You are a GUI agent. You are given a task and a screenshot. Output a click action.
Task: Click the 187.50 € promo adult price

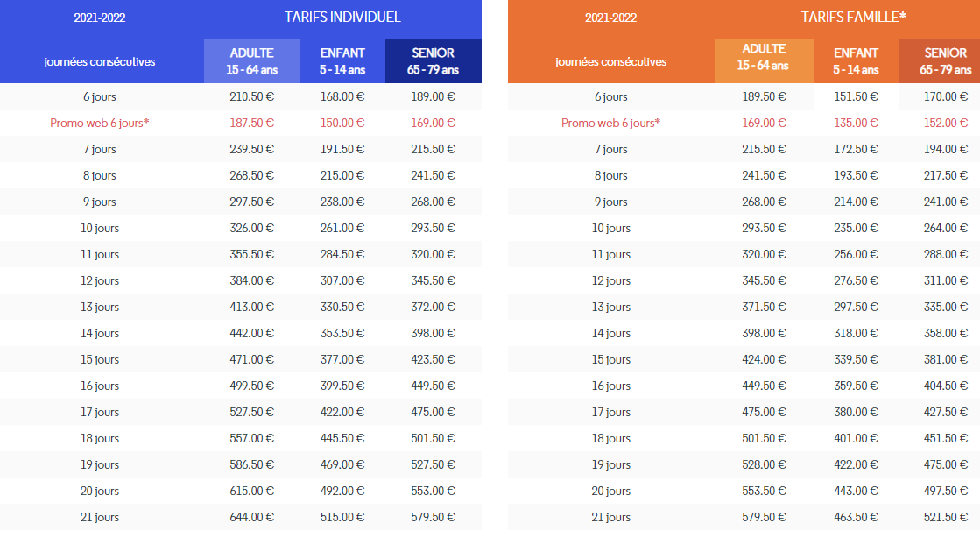[251, 123]
